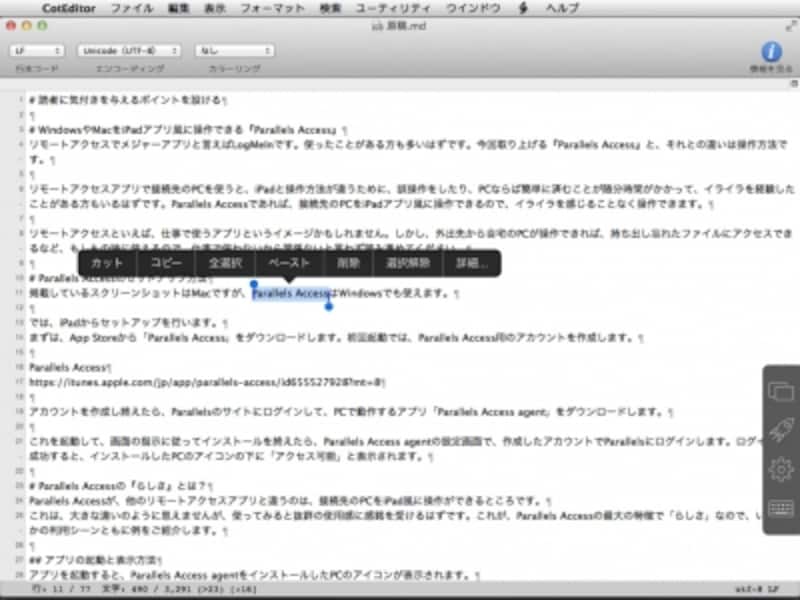Open the Parallels Access app switcher icon
This screenshot has width=800, height=600.
point(781,392)
